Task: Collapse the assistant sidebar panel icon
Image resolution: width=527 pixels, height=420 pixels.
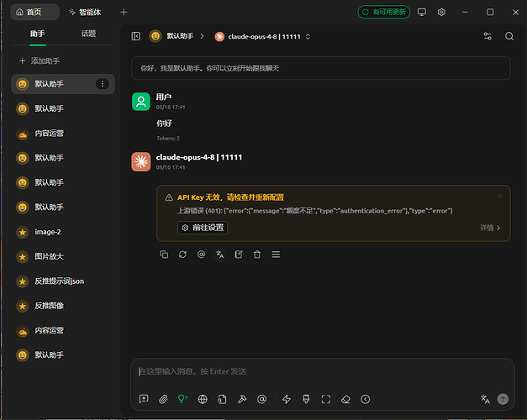Action: (x=136, y=36)
